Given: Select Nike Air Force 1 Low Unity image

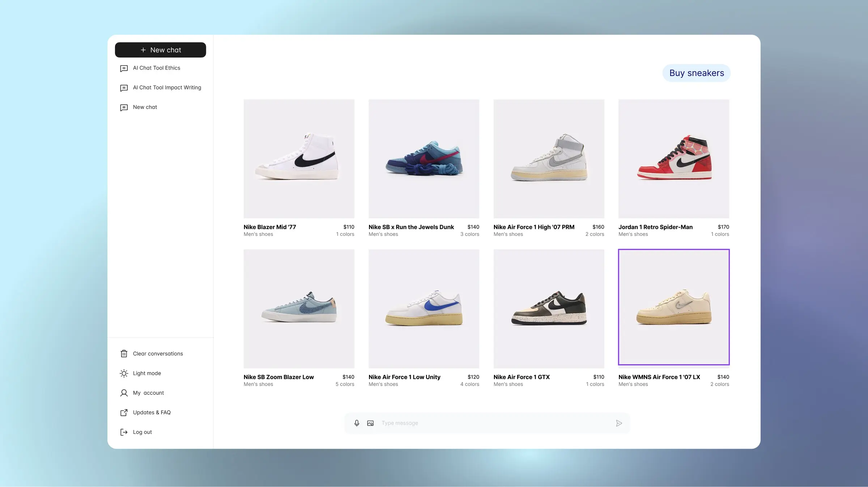Looking at the screenshot, I should [x=424, y=309].
